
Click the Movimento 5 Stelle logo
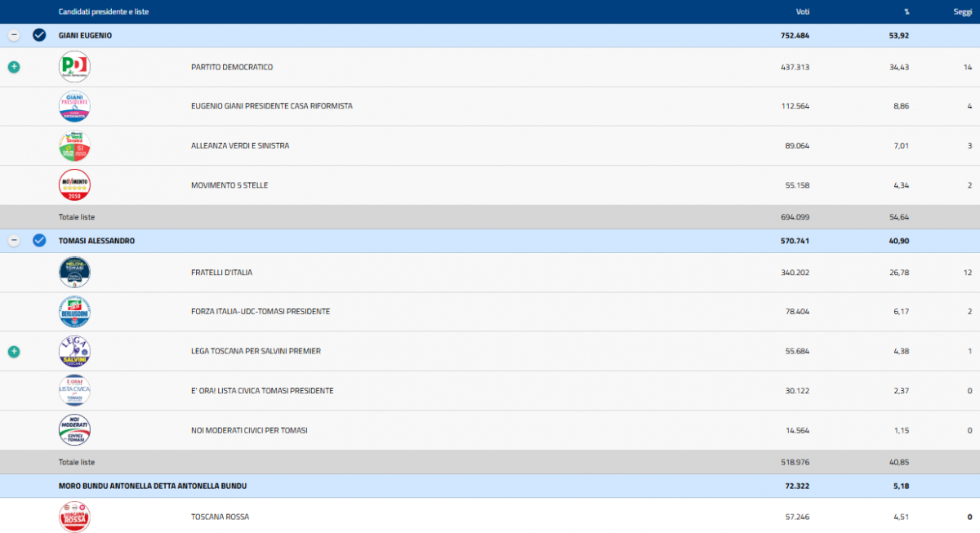[x=74, y=185]
